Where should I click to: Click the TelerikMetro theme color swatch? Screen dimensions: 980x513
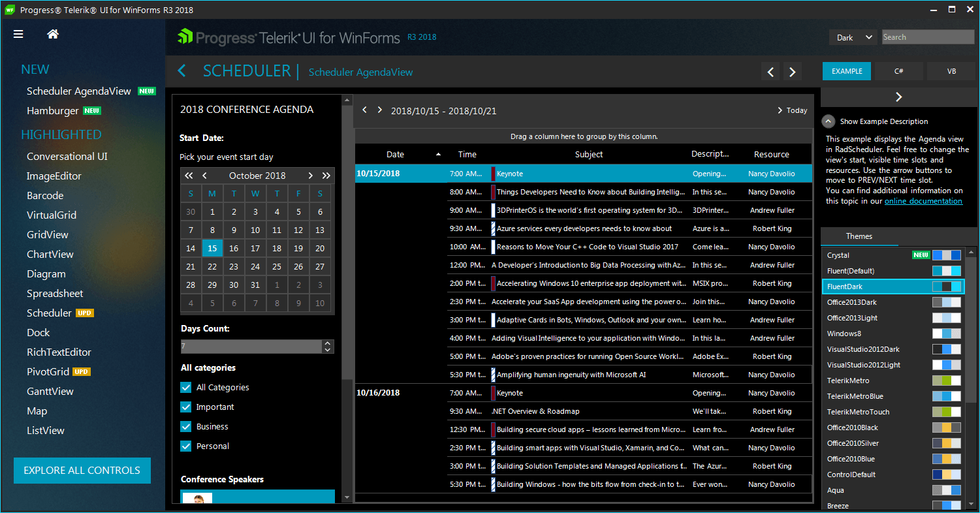point(947,381)
